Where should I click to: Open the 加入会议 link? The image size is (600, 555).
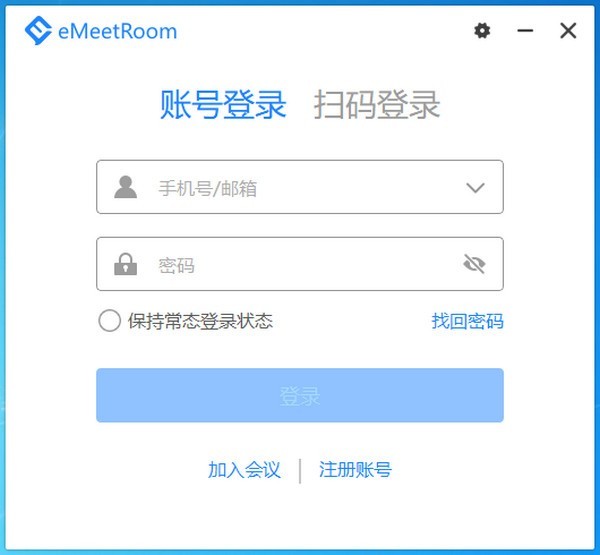[244, 470]
